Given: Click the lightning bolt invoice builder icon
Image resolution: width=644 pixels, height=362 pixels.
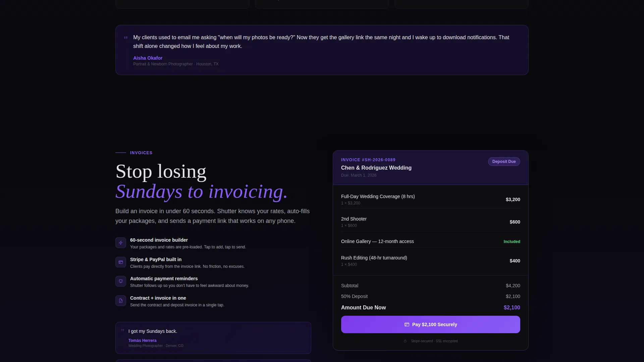Looking at the screenshot, I should click(x=121, y=243).
